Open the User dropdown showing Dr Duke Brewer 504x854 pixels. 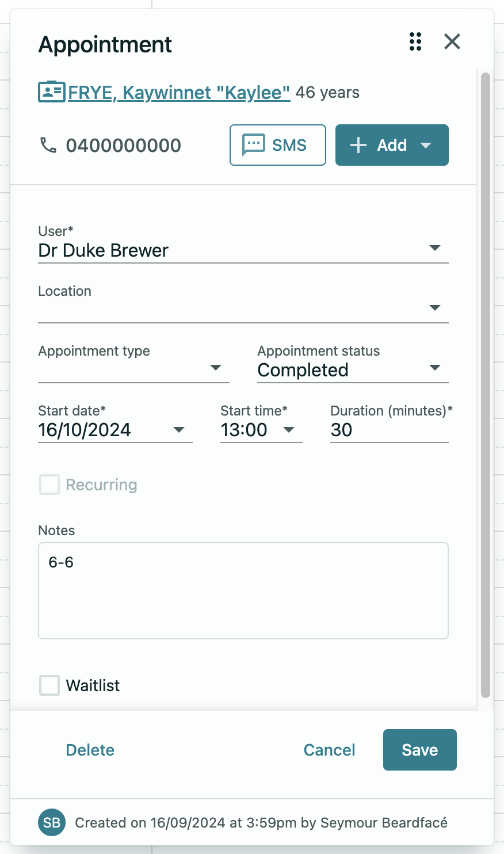[436, 247]
